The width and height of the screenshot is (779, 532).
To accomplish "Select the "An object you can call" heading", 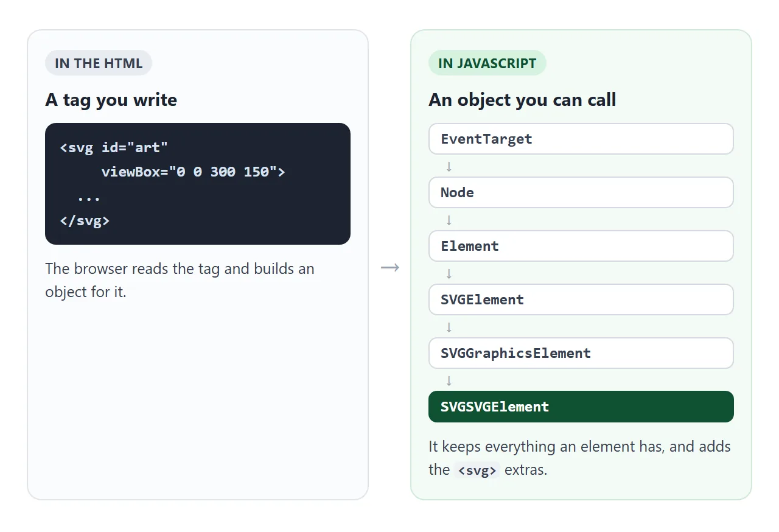I will click(x=522, y=100).
